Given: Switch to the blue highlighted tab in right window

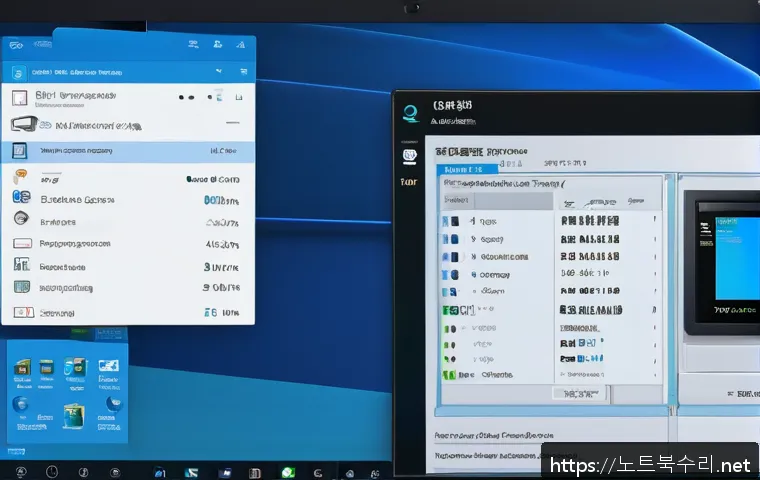Looking at the screenshot, I should [x=467, y=170].
